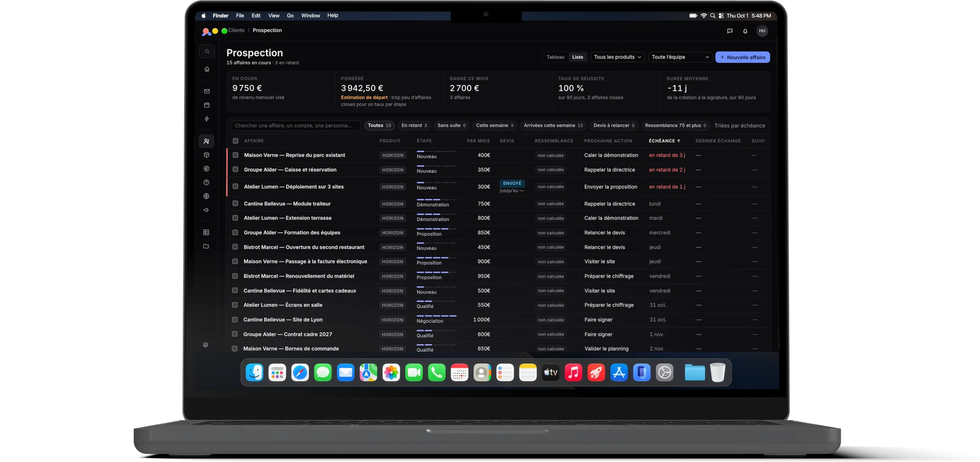Go to Clients in the breadcrumb
The height and width of the screenshot is (462, 980).
(236, 30)
